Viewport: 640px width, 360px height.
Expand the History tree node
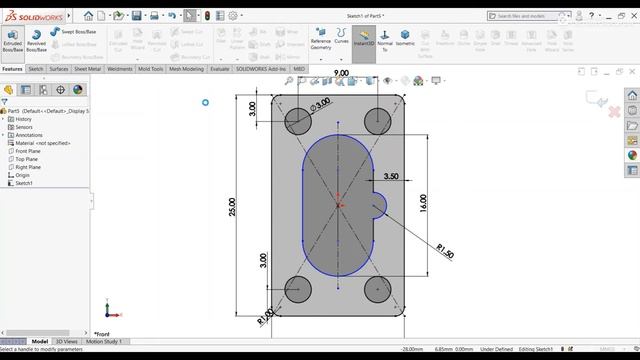click(3, 119)
